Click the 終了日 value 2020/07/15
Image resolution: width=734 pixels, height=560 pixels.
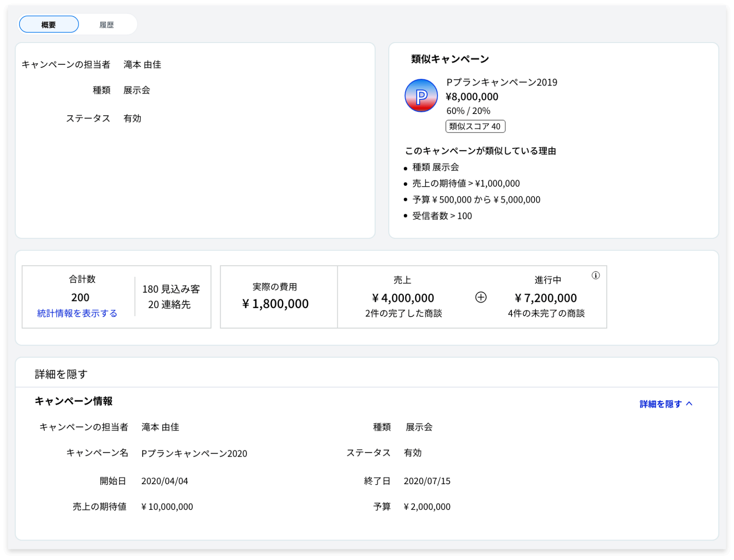[x=427, y=481]
